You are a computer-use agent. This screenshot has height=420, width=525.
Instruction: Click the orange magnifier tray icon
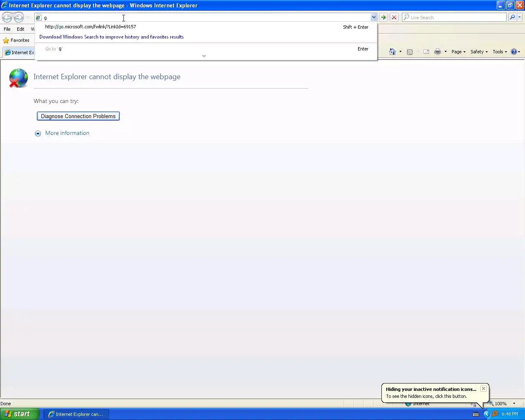[495, 414]
